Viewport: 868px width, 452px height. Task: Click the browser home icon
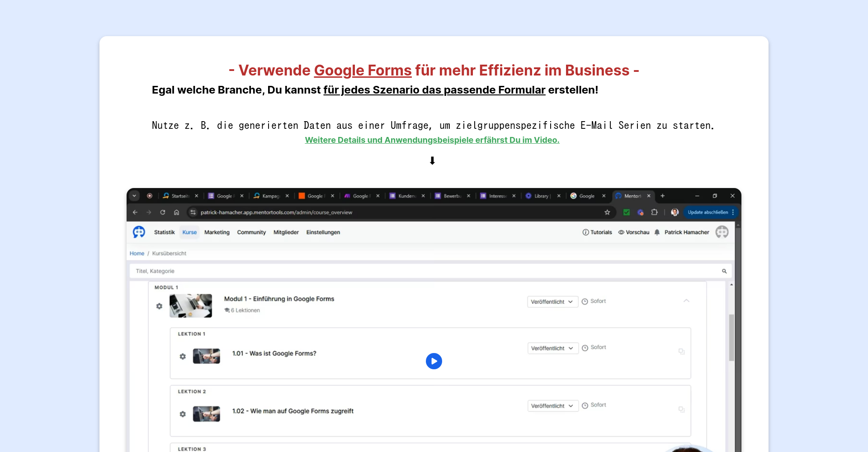coord(177,212)
